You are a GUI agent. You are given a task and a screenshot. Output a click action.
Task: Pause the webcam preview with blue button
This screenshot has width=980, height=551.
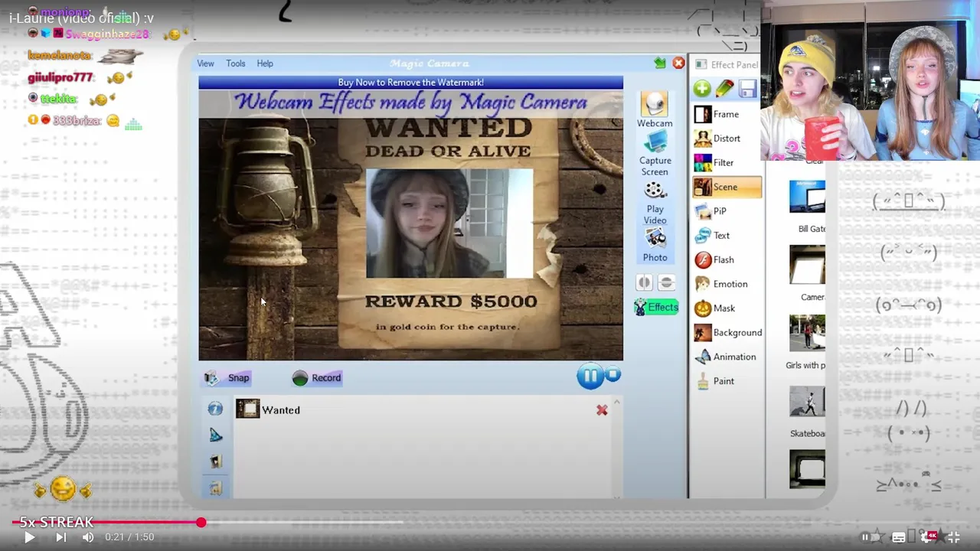click(590, 376)
